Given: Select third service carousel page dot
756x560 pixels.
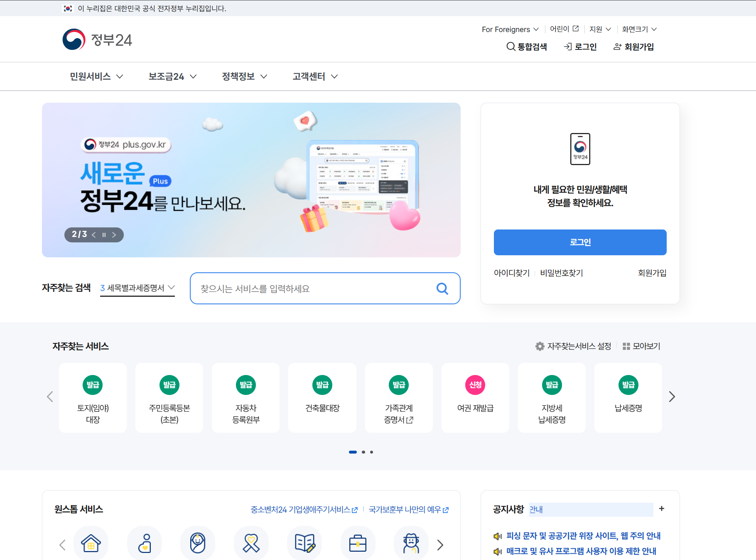Looking at the screenshot, I should coord(371,452).
